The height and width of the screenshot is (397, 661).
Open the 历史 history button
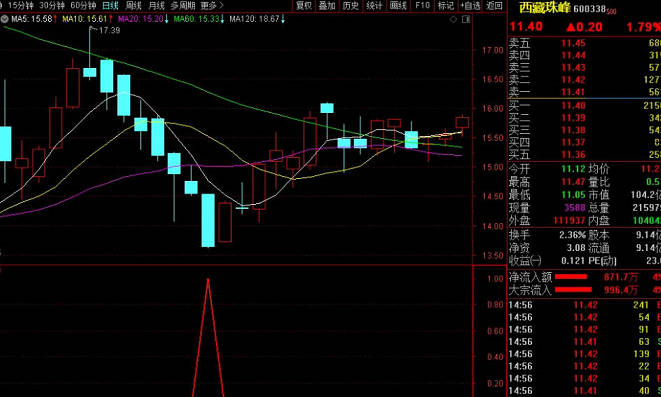[350, 5]
